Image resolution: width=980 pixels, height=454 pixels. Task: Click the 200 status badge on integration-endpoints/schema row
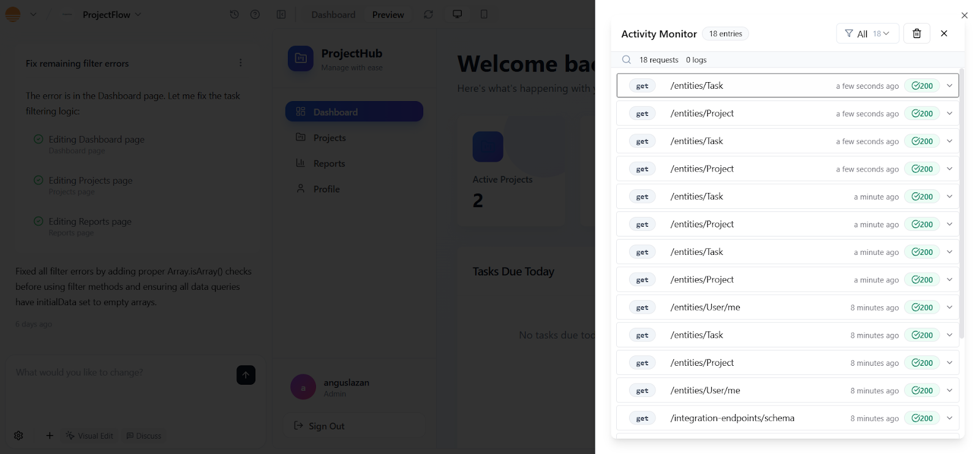tap(922, 418)
